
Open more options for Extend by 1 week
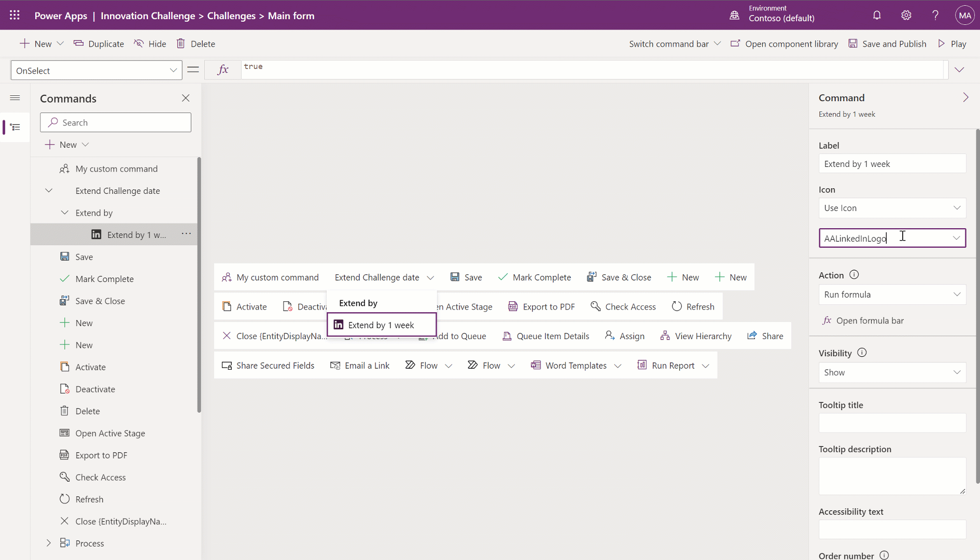186,234
